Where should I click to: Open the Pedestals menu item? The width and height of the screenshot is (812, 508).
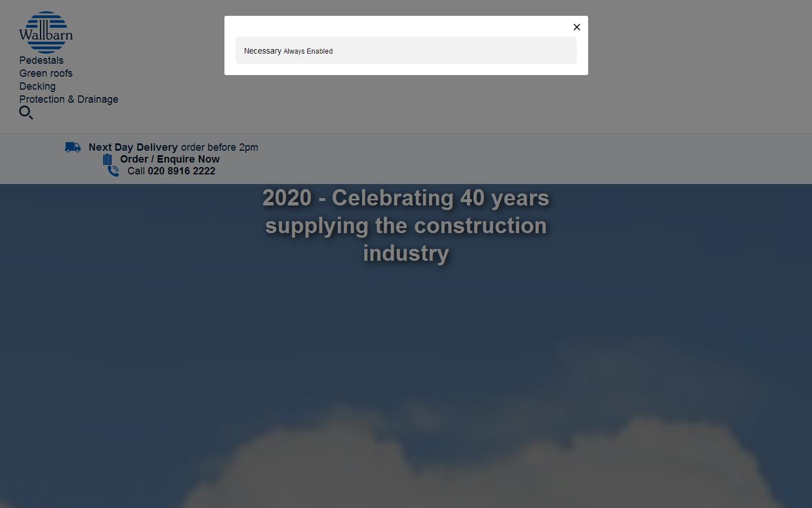point(41,60)
